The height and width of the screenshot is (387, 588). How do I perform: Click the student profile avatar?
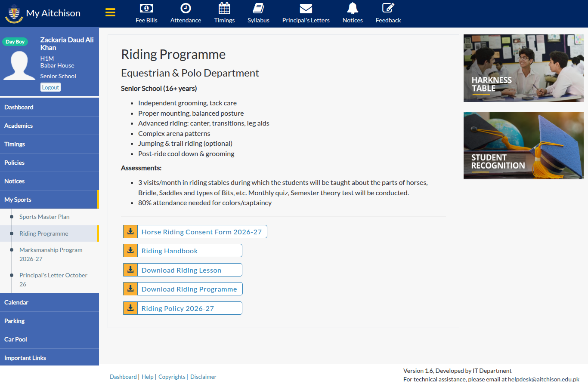pyautogui.click(x=19, y=65)
